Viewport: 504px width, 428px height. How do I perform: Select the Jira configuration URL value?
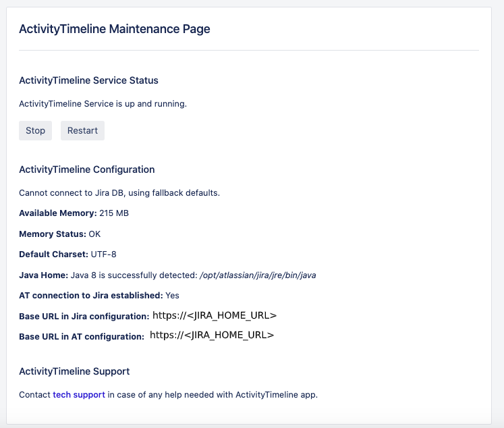[215, 315]
